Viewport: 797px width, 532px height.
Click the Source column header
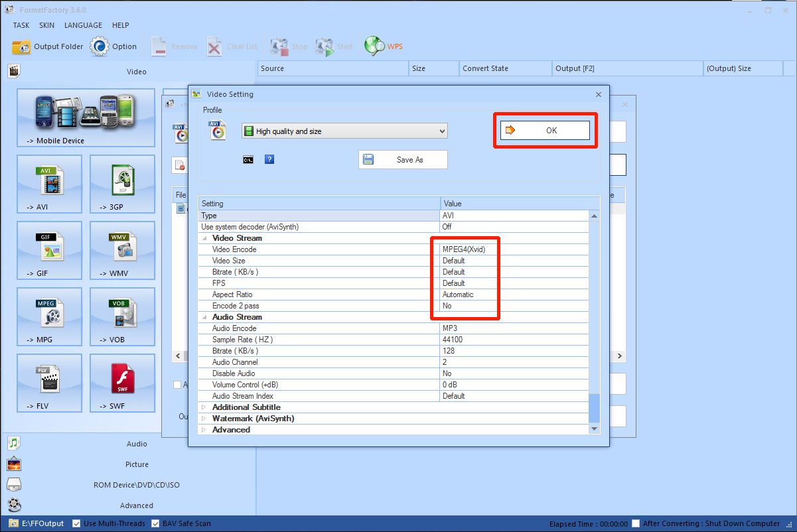click(x=332, y=68)
